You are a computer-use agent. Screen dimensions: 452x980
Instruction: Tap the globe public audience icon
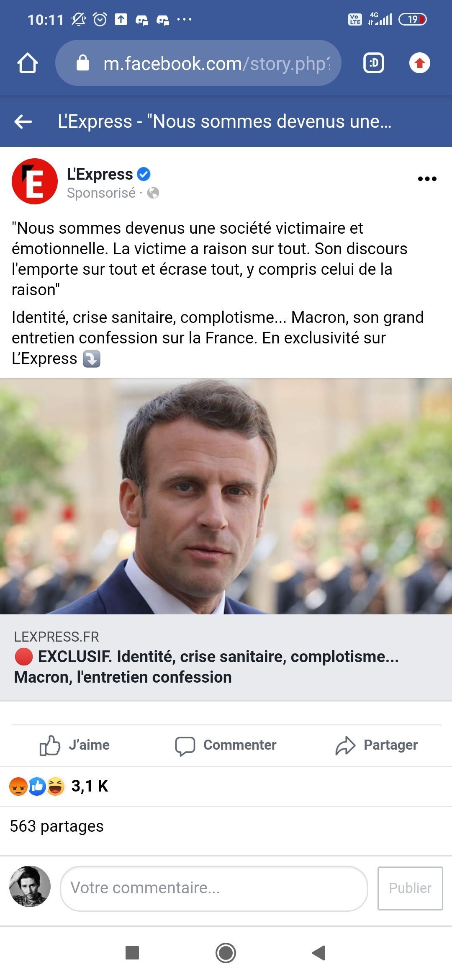[x=153, y=193]
